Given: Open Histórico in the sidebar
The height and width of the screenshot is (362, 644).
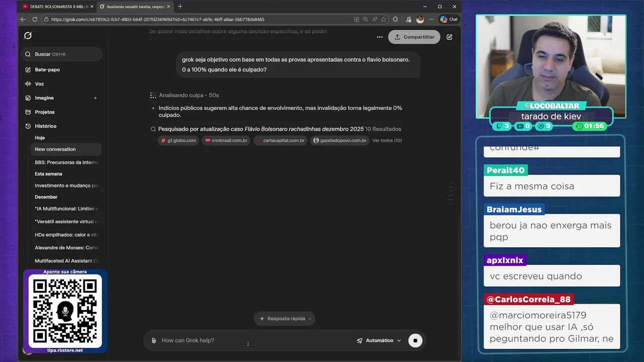Looking at the screenshot, I should tap(46, 126).
